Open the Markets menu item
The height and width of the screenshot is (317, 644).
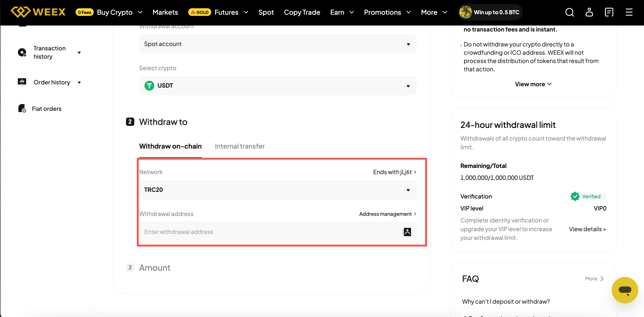click(165, 12)
